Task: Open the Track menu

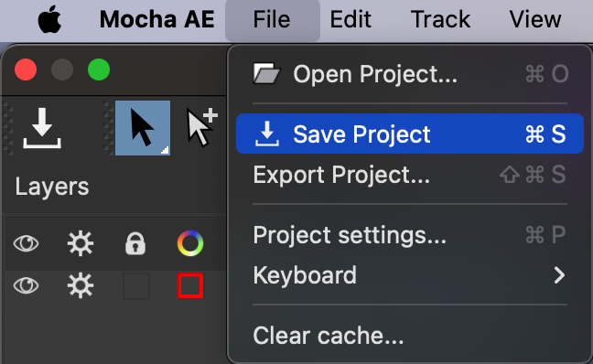Action: [x=440, y=19]
